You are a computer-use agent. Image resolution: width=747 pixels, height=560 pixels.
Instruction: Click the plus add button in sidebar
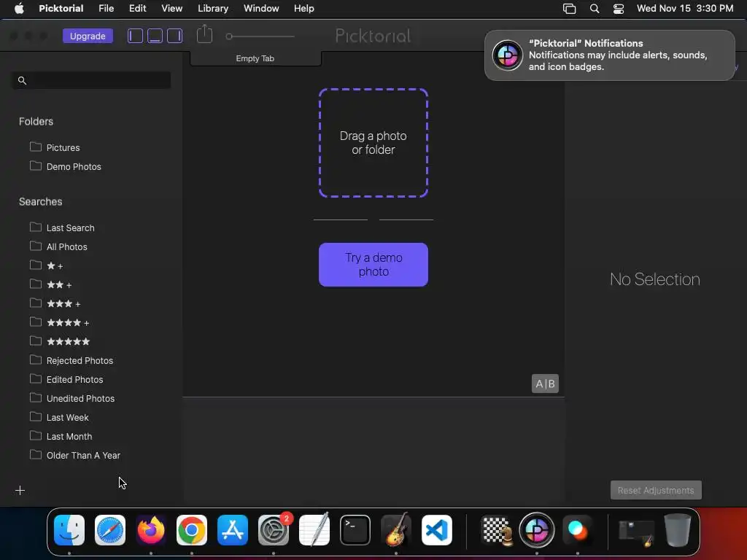[20, 491]
